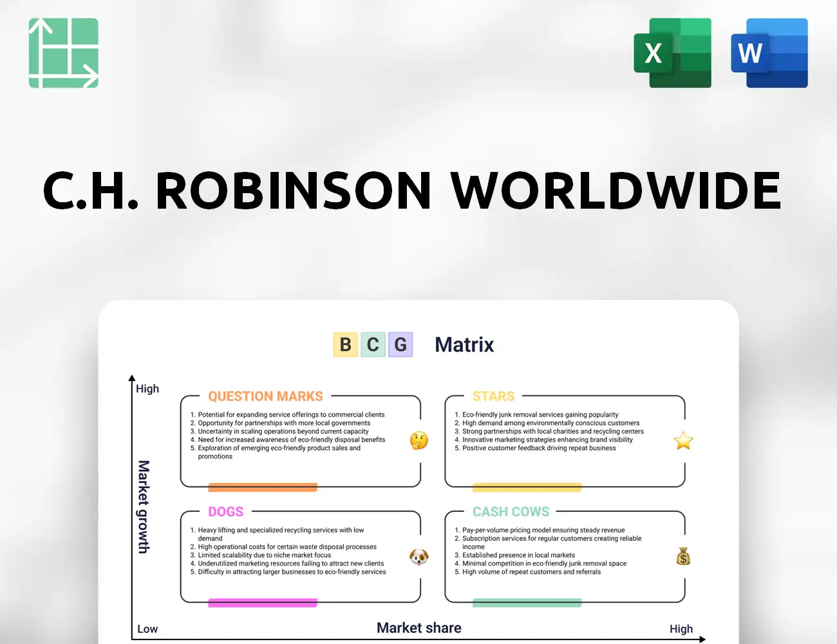Click the DOGS quadrant heading

(225, 511)
